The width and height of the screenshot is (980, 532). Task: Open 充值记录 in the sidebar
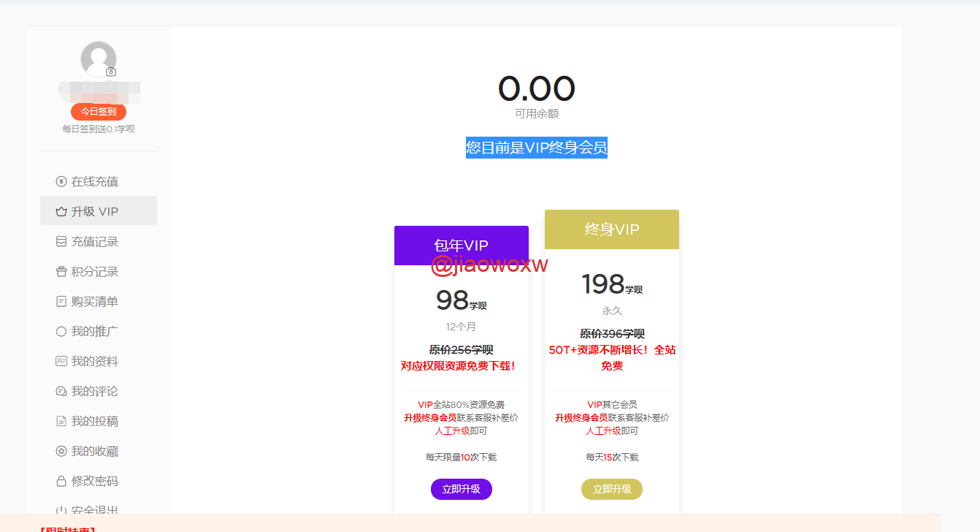[x=99, y=241]
